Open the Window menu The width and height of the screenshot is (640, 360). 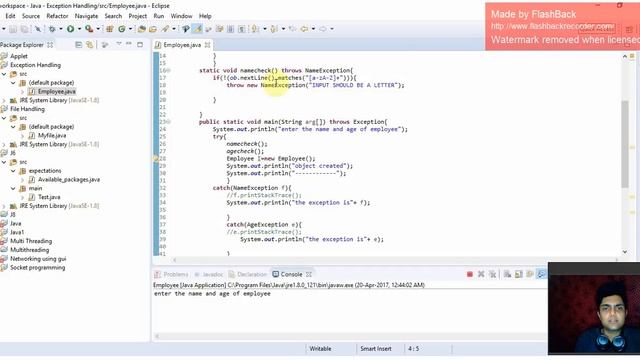181,16
